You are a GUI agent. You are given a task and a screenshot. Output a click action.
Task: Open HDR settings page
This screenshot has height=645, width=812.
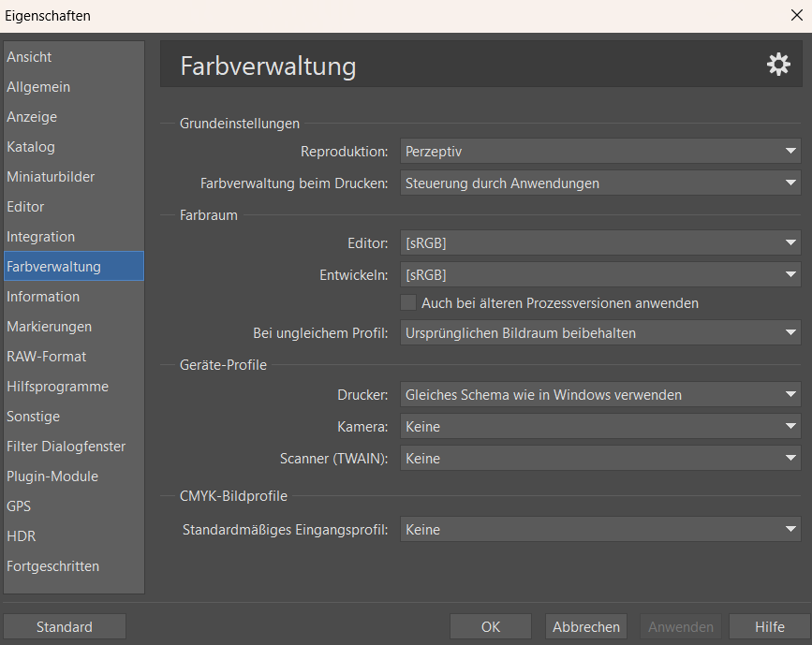coord(74,536)
